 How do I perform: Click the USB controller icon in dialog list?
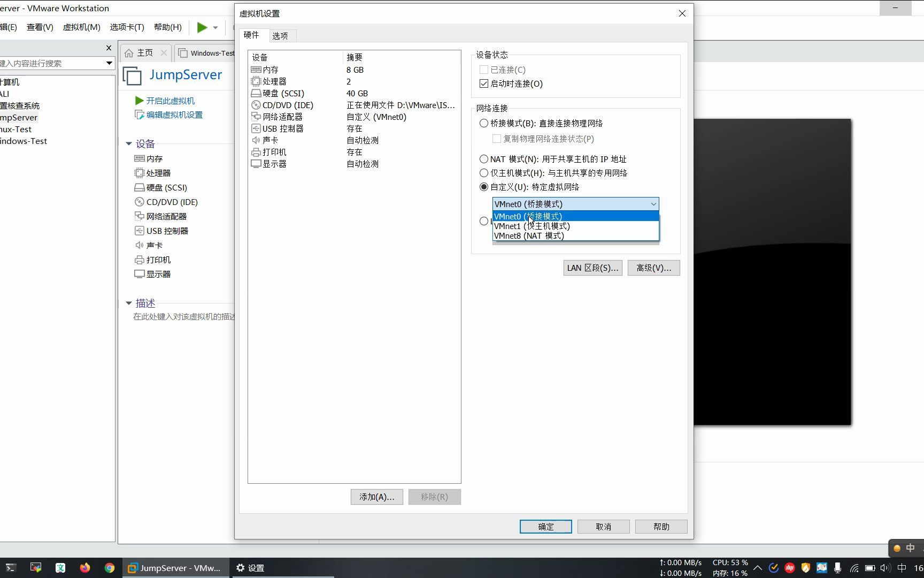click(256, 128)
